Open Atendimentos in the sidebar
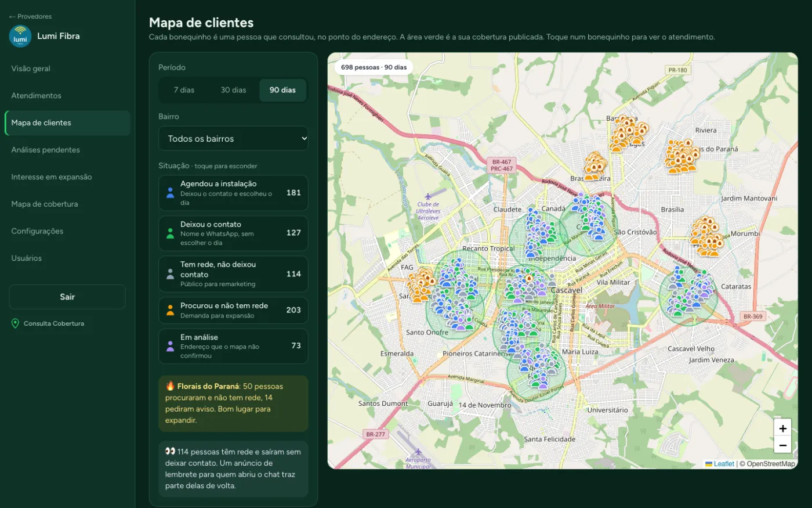The height and width of the screenshot is (508, 812). click(67, 96)
